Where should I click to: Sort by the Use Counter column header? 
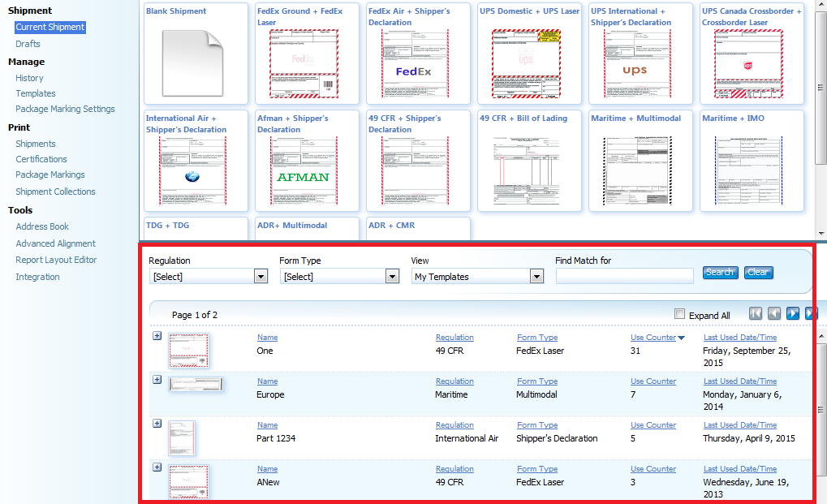tap(653, 338)
